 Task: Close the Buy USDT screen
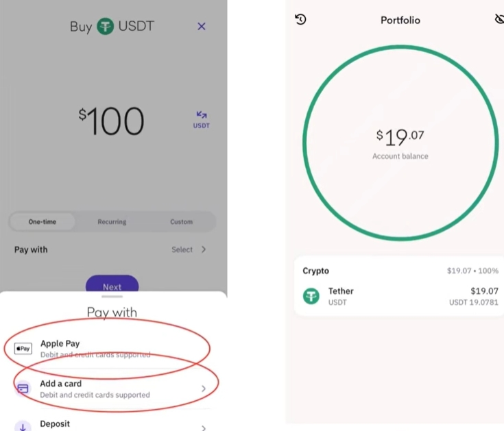(202, 26)
